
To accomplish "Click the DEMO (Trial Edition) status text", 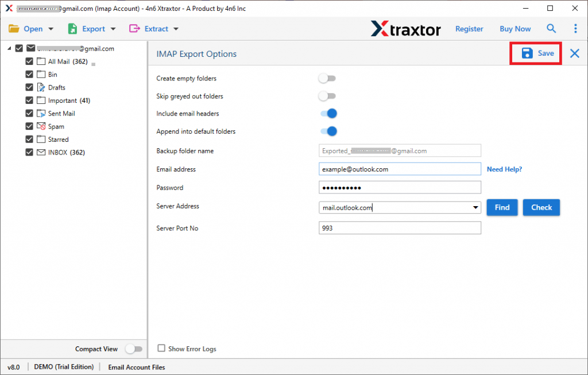I will coord(64,367).
